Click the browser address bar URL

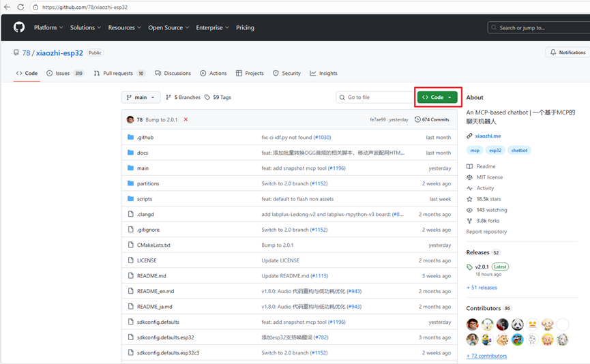click(x=85, y=7)
